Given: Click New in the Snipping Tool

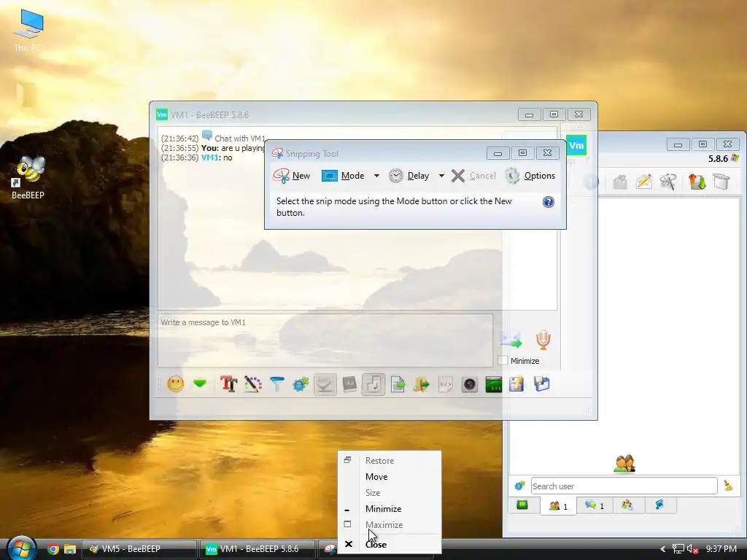Looking at the screenshot, I should tap(292, 176).
